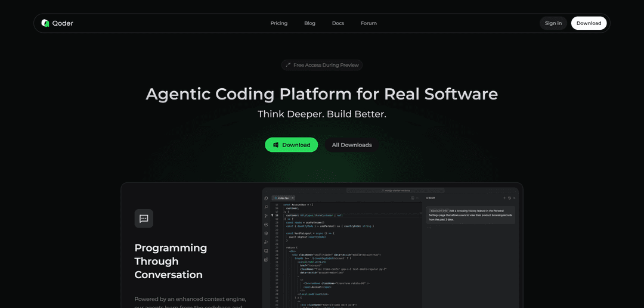The width and height of the screenshot is (644, 308).
Task: Click the white Download button in header
Action: 589,23
